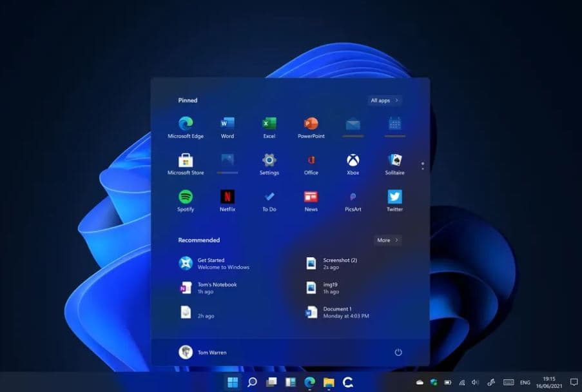Click the volume speaker tray icon
582x392 pixels.
476,382
